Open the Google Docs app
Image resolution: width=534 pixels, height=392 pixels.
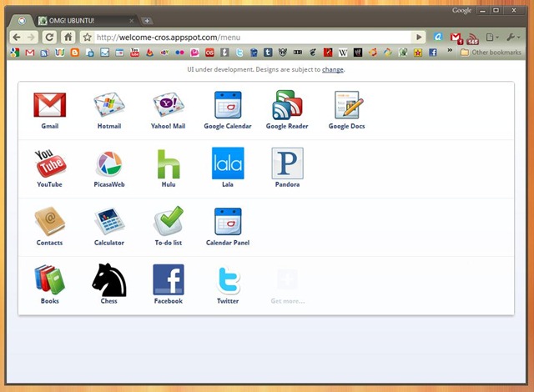coord(349,105)
